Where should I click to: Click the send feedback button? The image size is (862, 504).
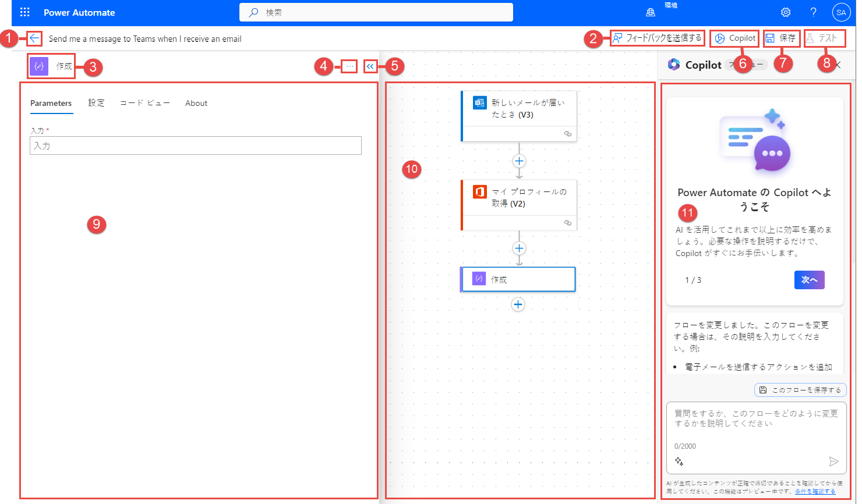pos(657,38)
